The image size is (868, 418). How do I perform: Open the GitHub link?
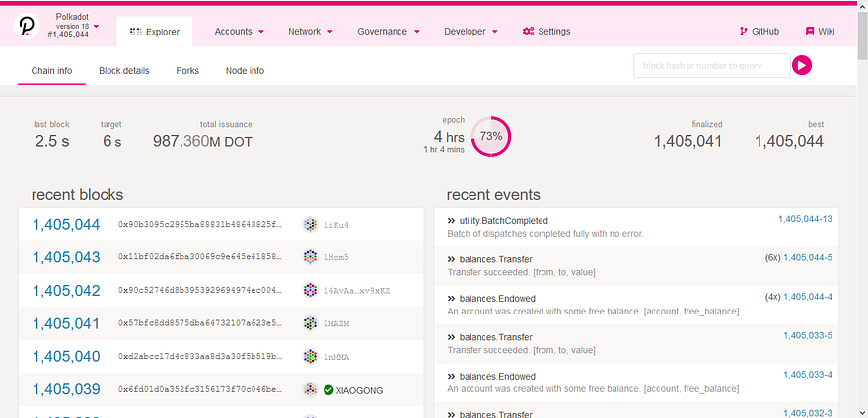[759, 31]
